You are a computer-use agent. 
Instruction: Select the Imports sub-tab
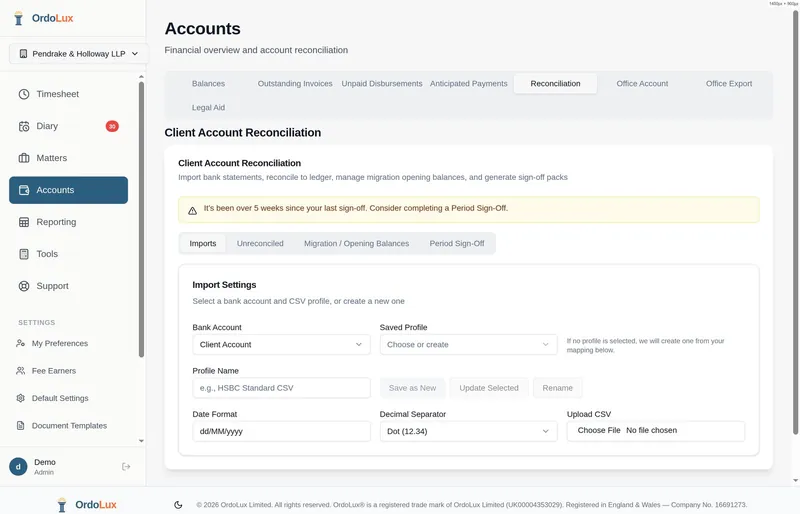[x=203, y=243]
